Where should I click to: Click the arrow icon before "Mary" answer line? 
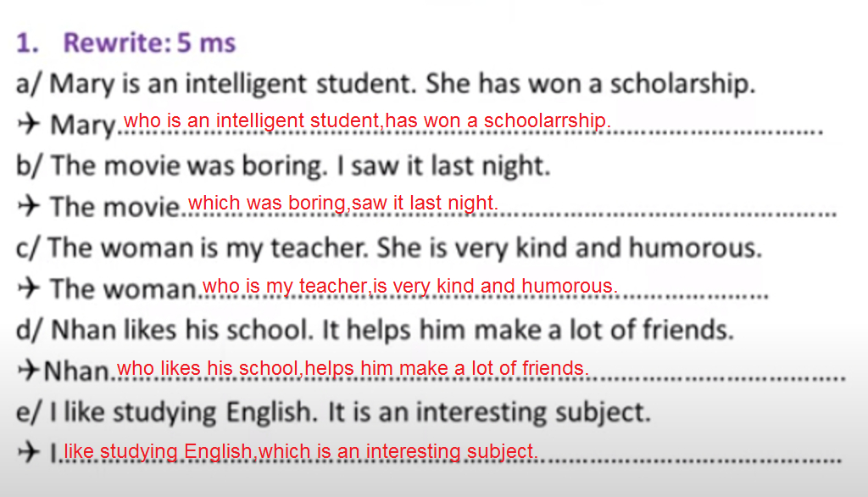pos(28,123)
